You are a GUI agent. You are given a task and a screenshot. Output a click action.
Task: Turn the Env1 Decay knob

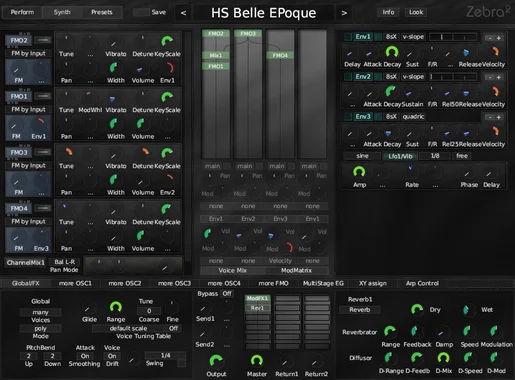pos(392,52)
